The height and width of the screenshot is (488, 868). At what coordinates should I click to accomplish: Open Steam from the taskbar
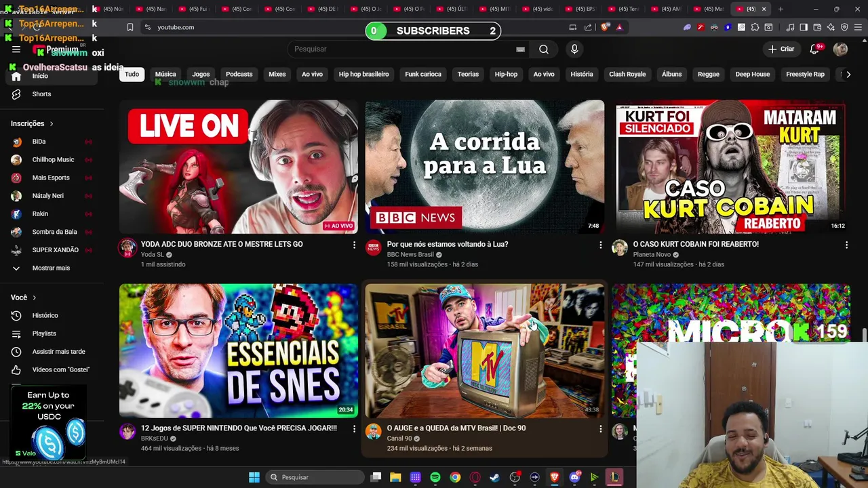[495, 477]
